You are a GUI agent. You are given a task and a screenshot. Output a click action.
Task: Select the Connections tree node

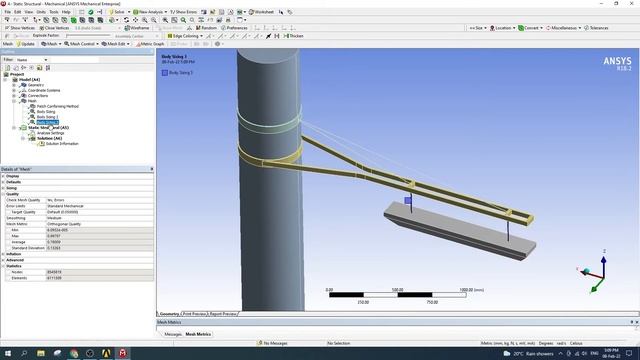click(x=38, y=96)
